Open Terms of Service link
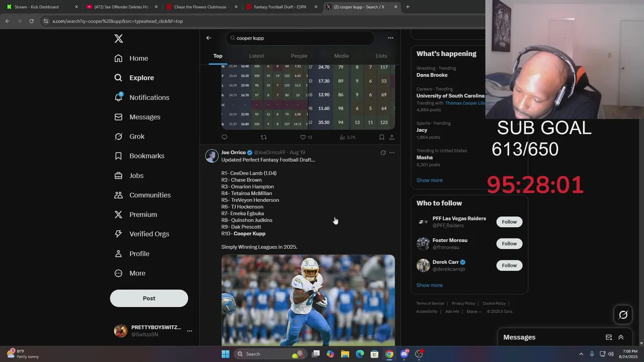Screen dimensions: 644x362 (430, 304)
